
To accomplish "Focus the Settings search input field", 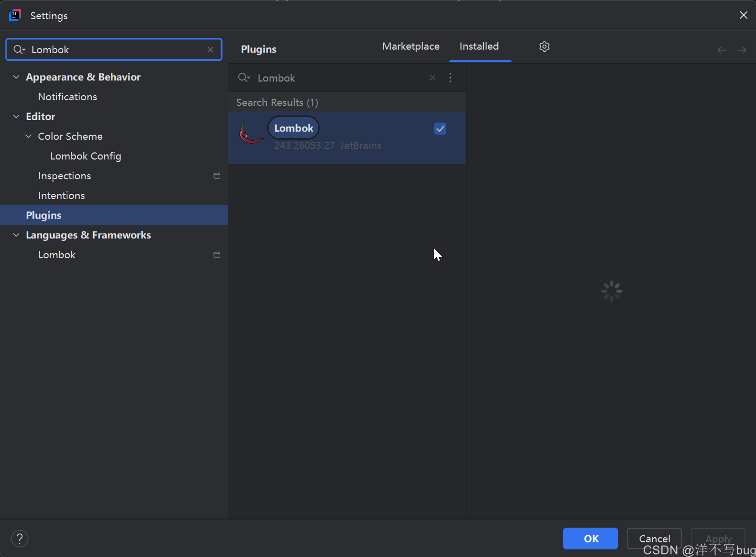I will 114,50.
